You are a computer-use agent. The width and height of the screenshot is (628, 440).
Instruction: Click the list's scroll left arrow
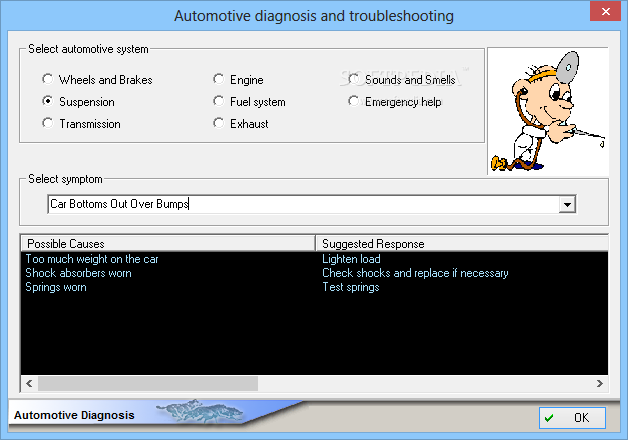29,384
